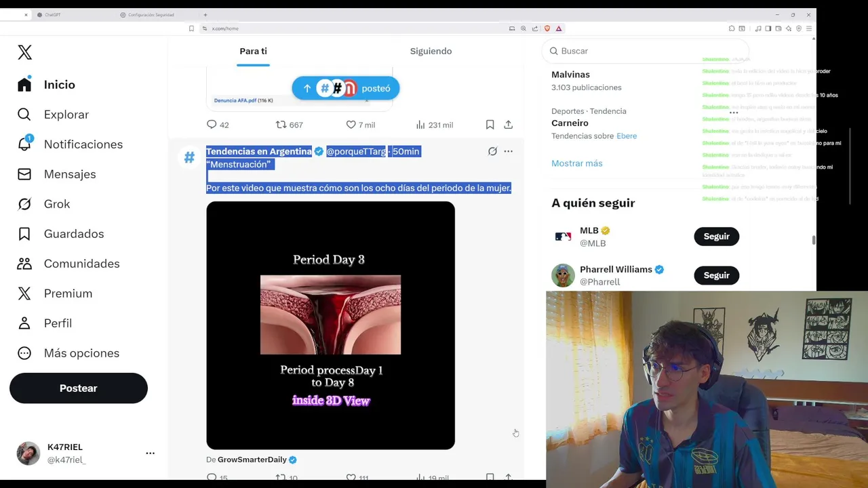Open Comunidades in the sidebar
The image size is (868, 488).
[68, 264]
